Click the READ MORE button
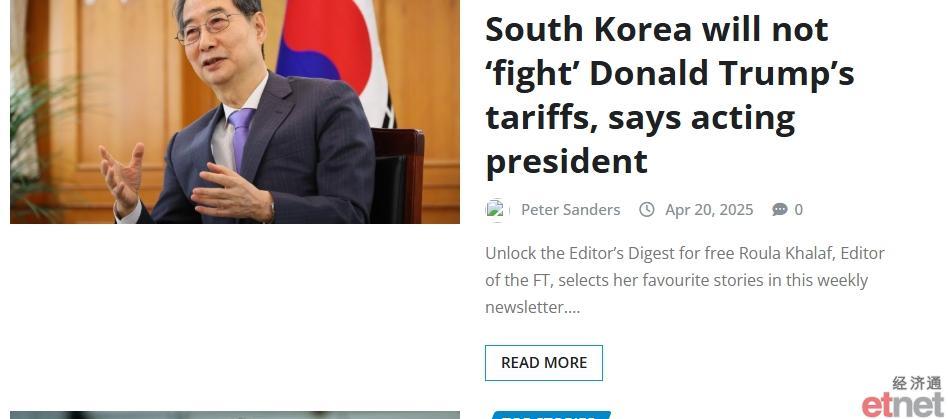The image size is (948, 419). (544, 363)
